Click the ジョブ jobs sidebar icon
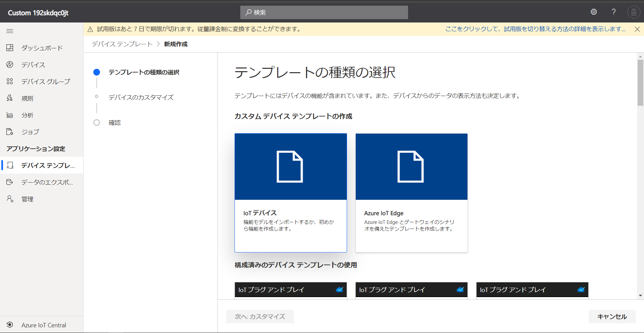 click(10, 132)
